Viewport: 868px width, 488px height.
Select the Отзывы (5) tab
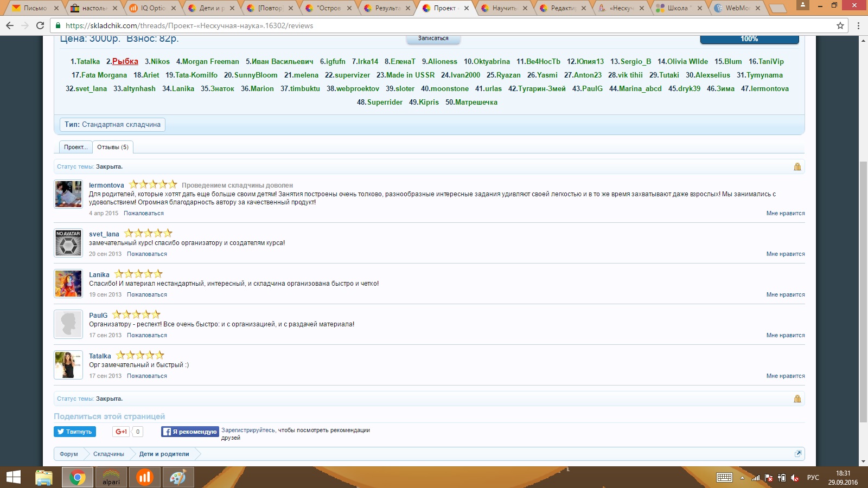[113, 147]
